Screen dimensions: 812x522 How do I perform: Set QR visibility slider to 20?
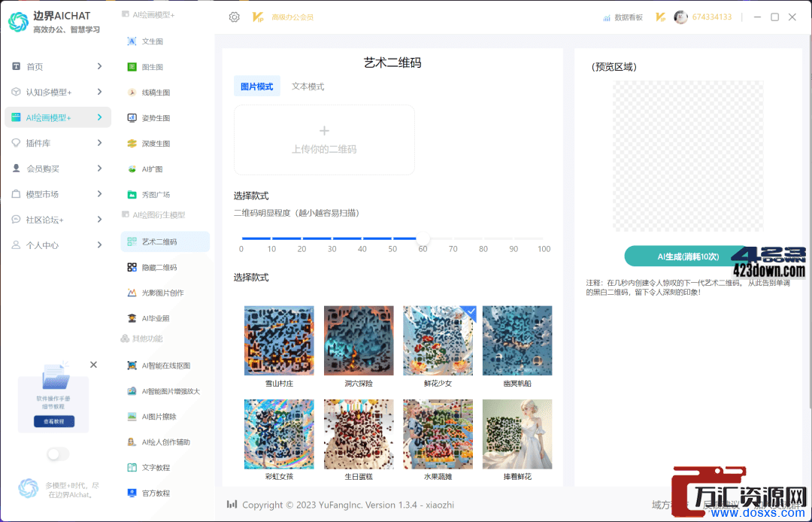pos(302,238)
